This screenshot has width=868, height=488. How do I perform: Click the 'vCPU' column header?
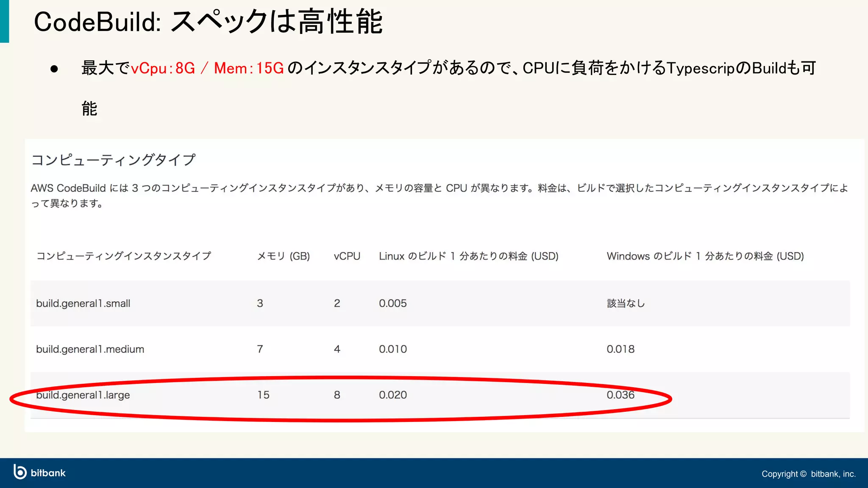[x=347, y=256]
